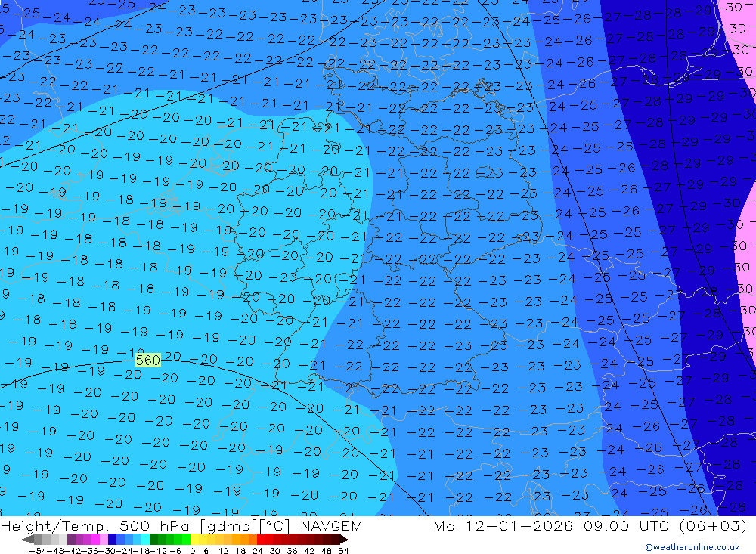Pick the bright red swatch above 24 in the legend

coord(262,540)
